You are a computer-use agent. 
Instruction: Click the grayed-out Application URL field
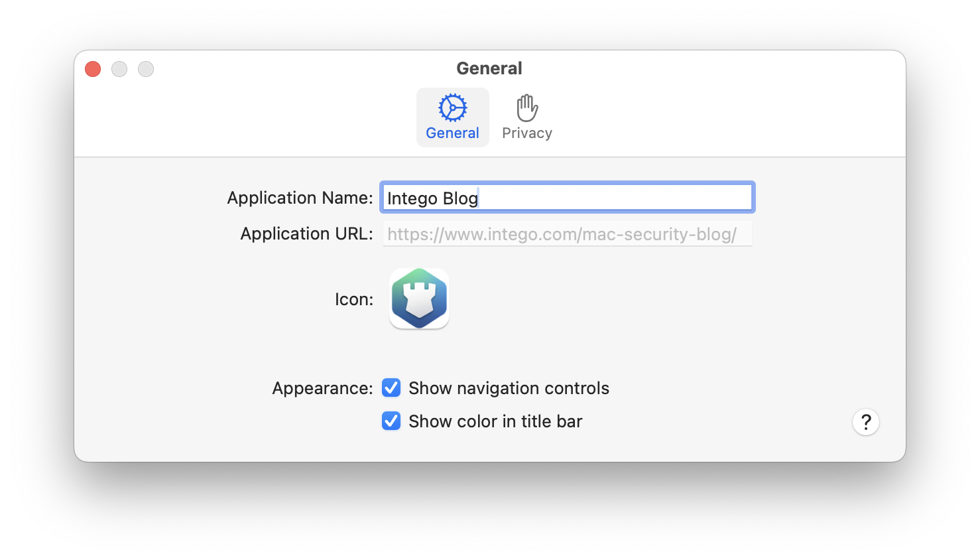coord(567,234)
